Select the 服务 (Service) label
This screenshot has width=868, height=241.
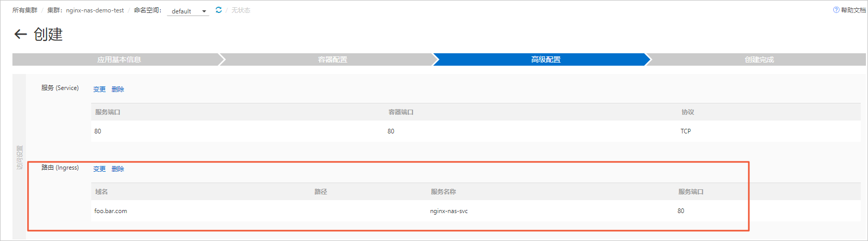tap(60, 88)
